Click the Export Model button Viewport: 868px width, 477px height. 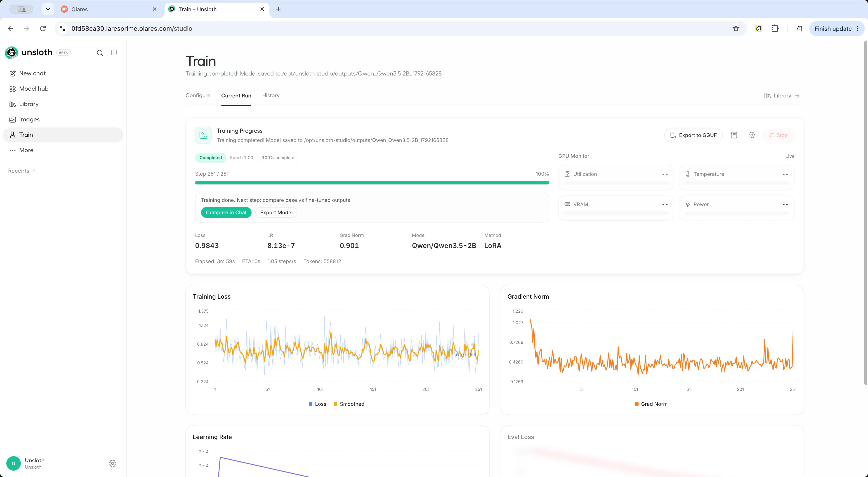pos(276,212)
